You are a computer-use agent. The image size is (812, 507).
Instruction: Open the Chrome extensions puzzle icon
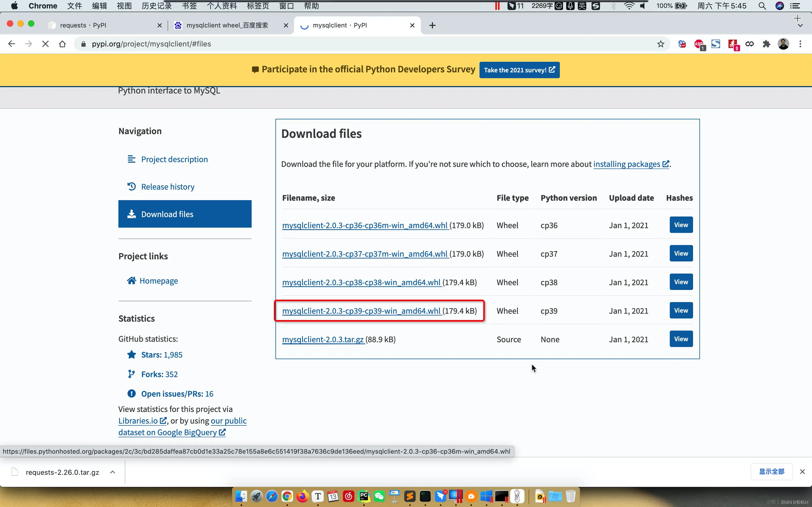pyautogui.click(x=766, y=44)
